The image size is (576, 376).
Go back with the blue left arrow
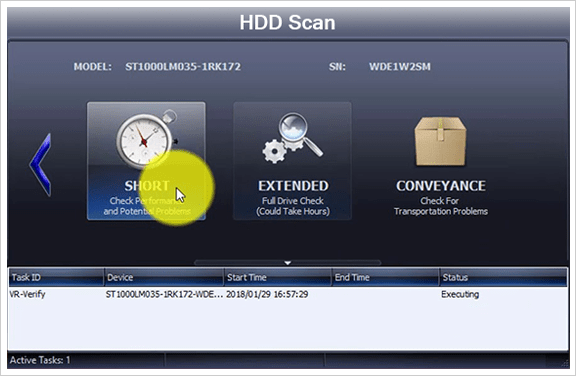coord(40,164)
